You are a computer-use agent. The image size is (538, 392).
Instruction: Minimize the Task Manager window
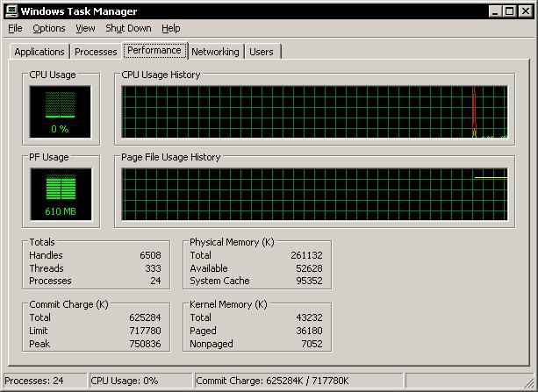[x=495, y=11]
